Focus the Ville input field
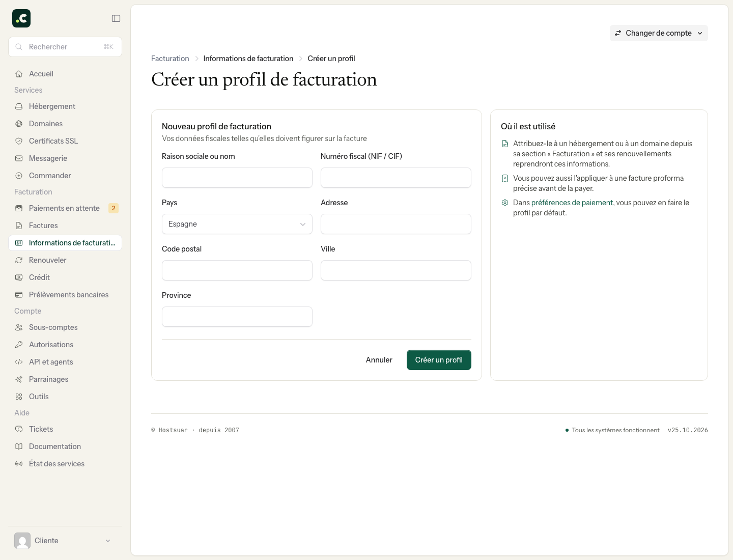 (x=396, y=270)
